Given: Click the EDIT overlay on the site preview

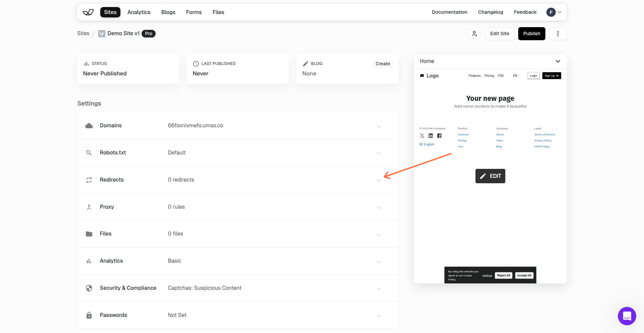Looking at the screenshot, I should 490,176.
